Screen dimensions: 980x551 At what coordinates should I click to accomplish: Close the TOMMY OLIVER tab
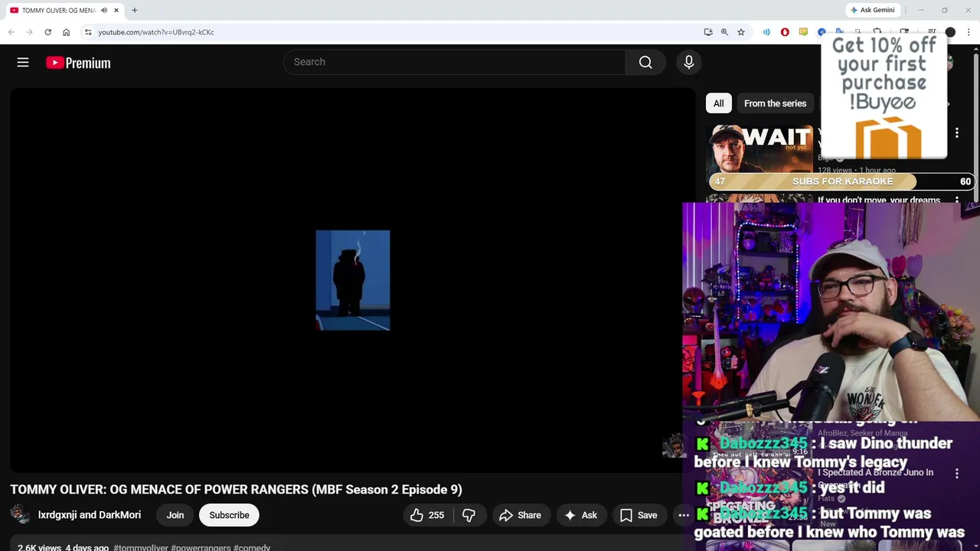116,10
